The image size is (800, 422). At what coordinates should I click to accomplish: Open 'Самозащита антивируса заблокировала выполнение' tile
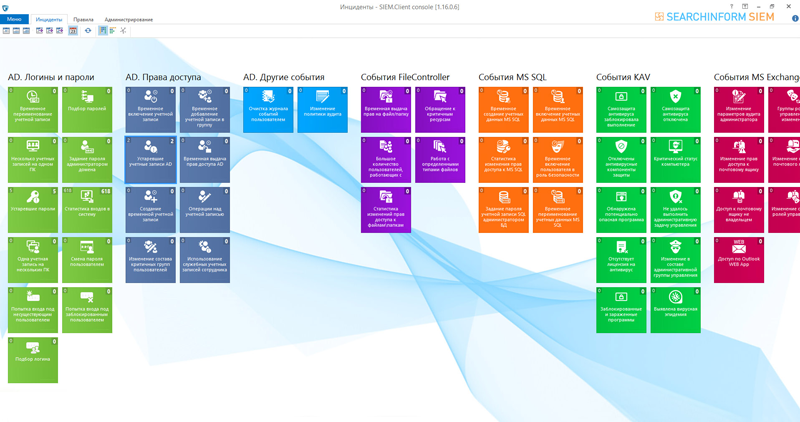[621, 110]
